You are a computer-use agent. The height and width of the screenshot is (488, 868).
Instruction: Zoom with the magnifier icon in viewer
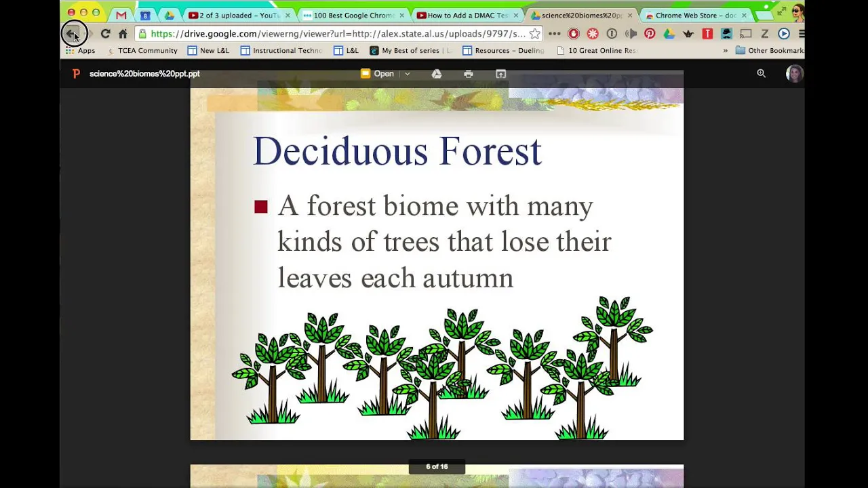pos(762,74)
